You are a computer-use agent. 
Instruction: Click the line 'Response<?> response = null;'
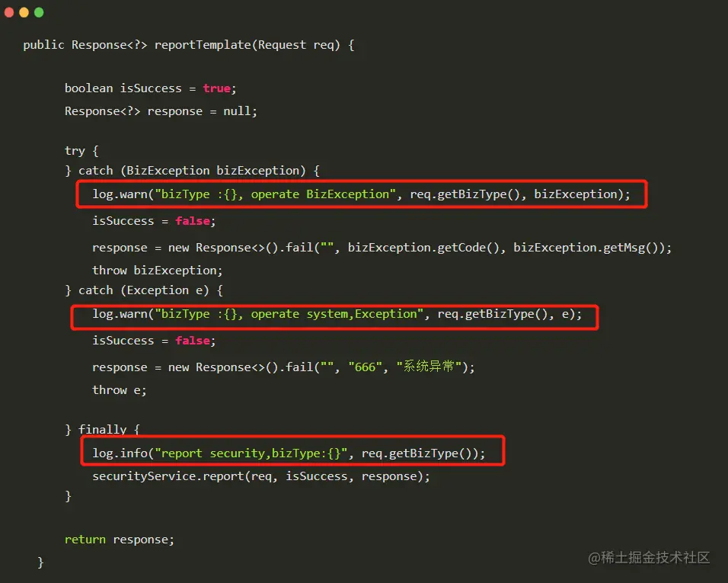161,111
